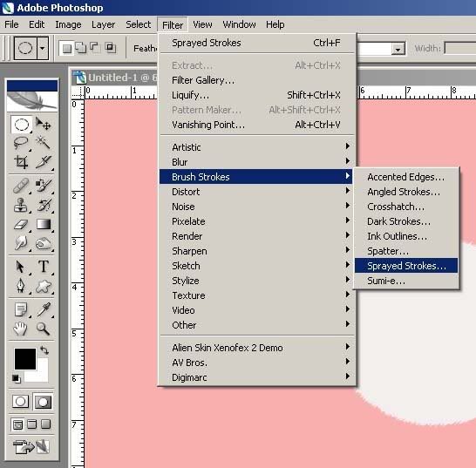Click Jump to ImageReady icon
The width and height of the screenshot is (476, 468).
[31, 447]
